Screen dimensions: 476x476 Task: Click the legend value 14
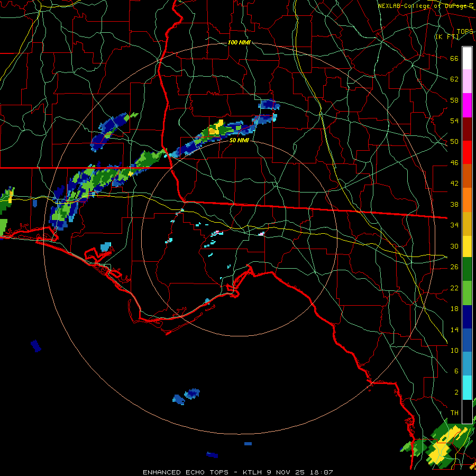(x=454, y=329)
